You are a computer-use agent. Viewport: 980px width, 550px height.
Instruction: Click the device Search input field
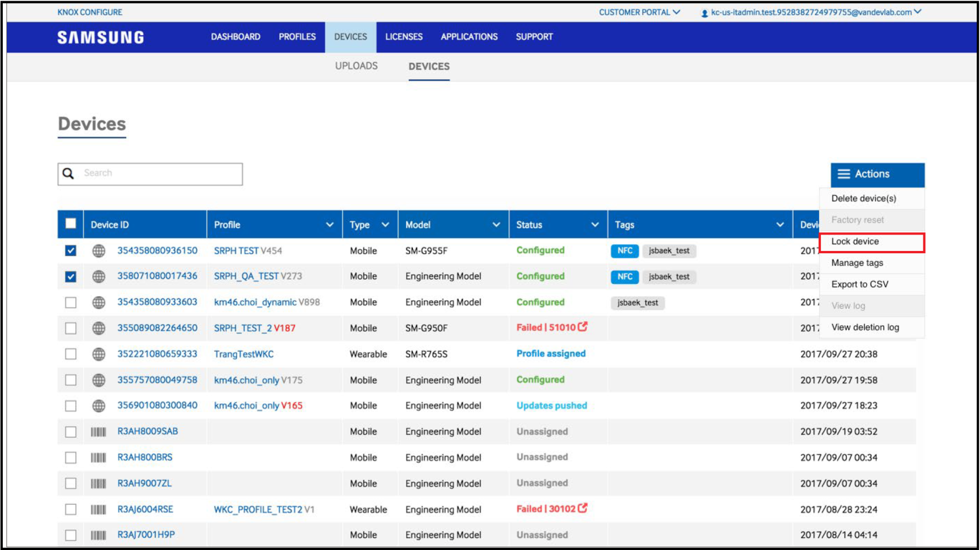pos(150,174)
